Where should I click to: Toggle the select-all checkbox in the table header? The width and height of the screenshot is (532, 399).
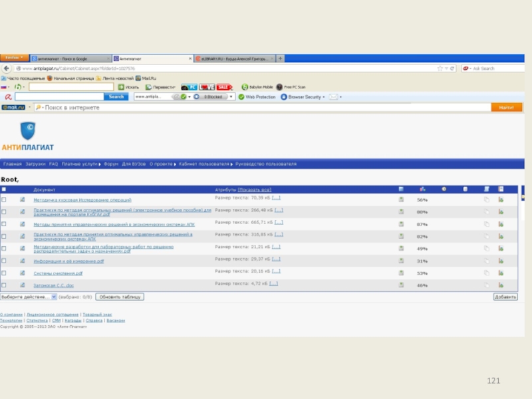coord(4,190)
